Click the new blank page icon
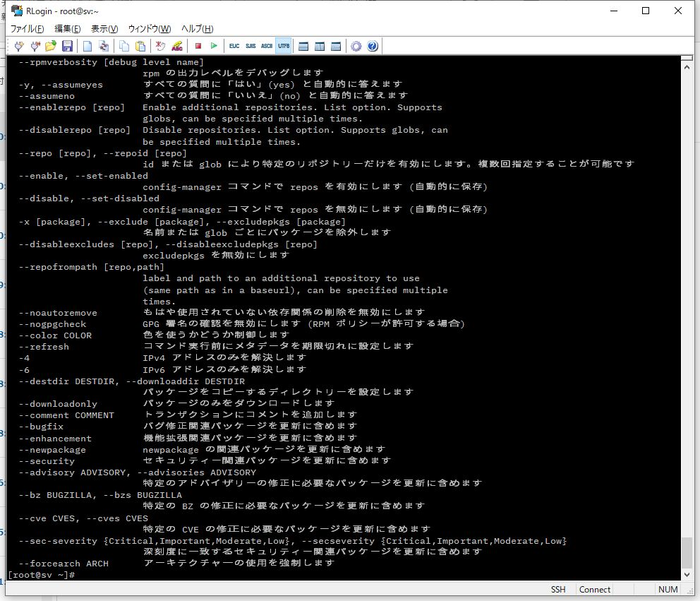This screenshot has width=700, height=601. (x=87, y=46)
